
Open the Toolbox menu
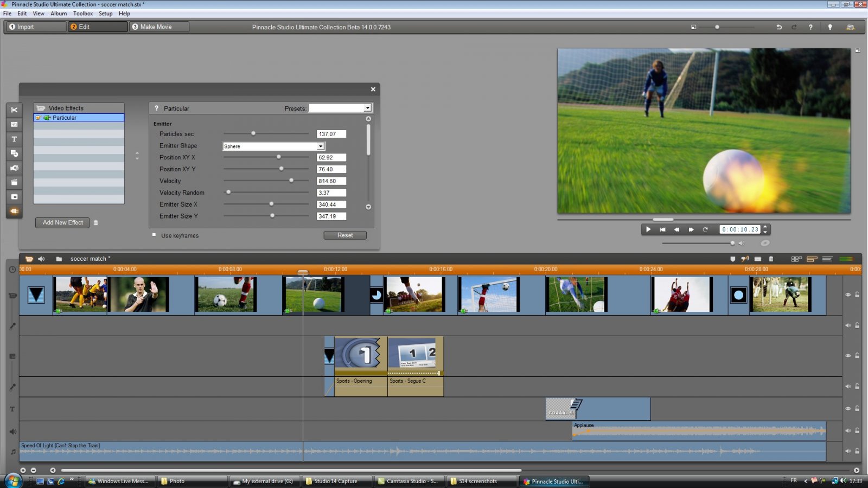click(83, 14)
